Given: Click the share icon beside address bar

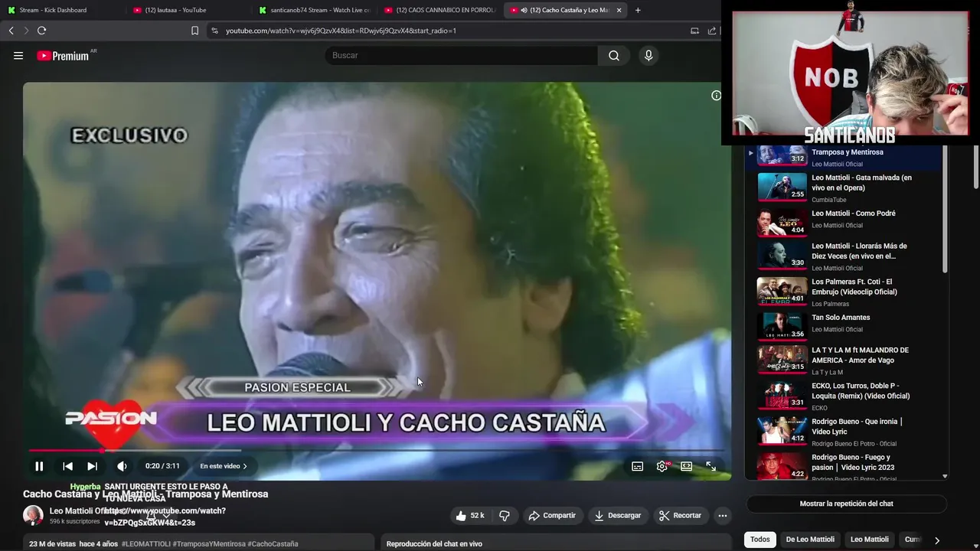Looking at the screenshot, I should (x=712, y=31).
